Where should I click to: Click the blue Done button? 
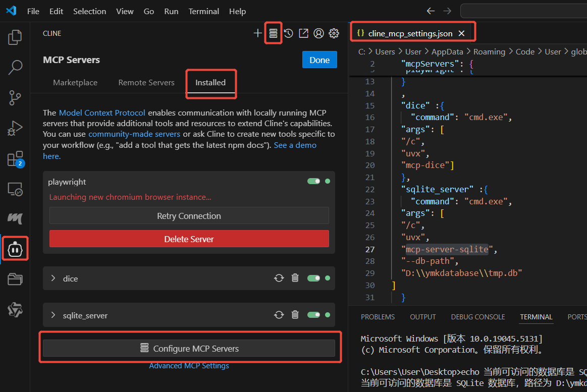[x=319, y=60]
